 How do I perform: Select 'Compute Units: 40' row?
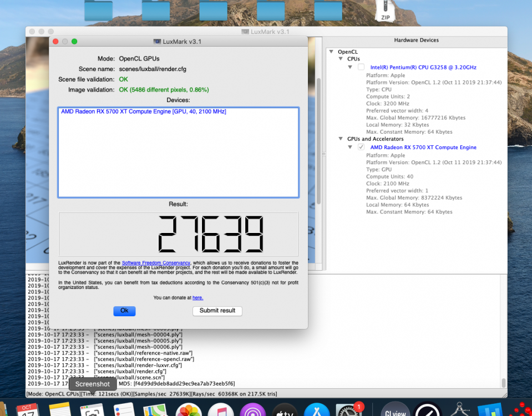point(389,176)
